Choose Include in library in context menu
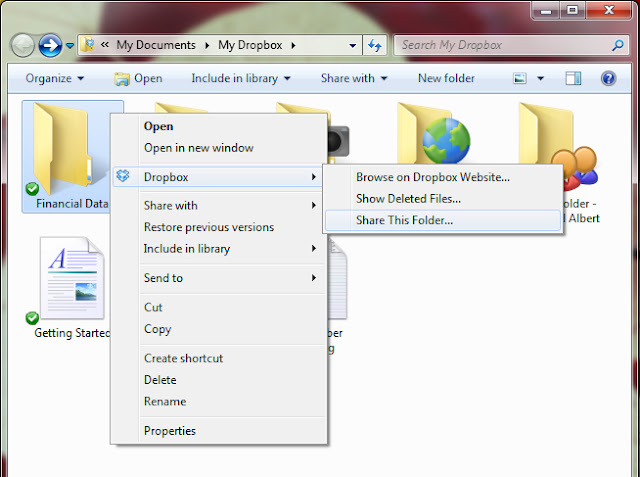640x477 pixels. [220, 248]
